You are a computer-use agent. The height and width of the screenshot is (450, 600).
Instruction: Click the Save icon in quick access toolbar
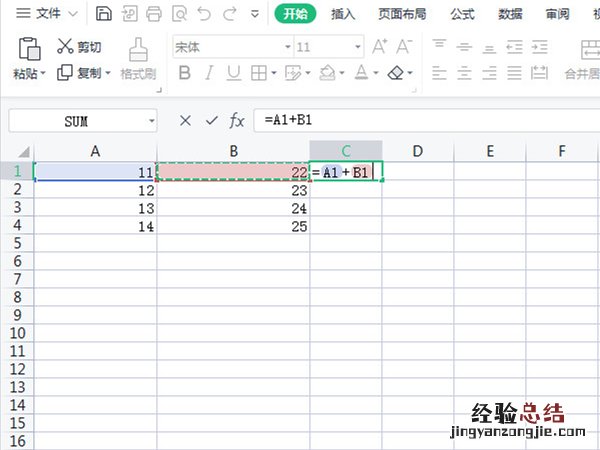coord(105,14)
